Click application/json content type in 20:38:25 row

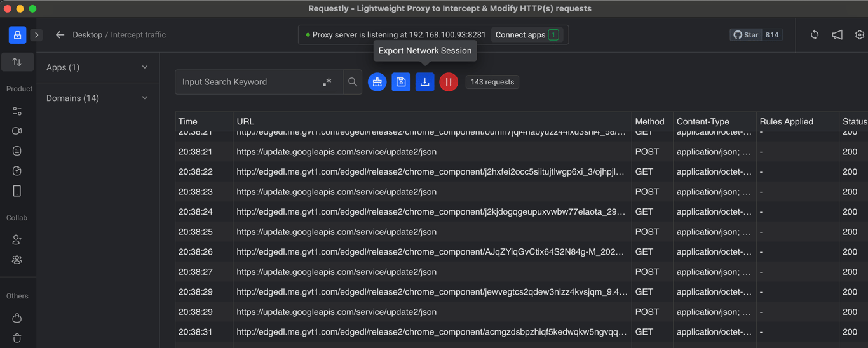pyautogui.click(x=714, y=232)
